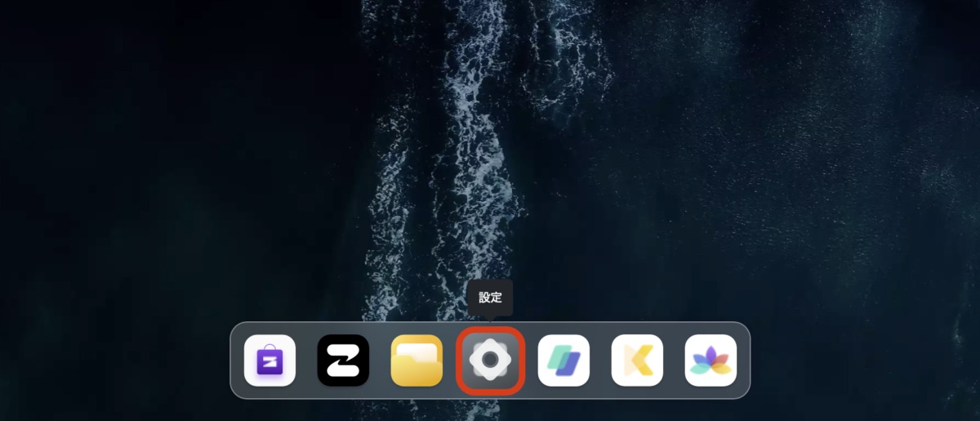Click the dock's left edge beside store icon
This screenshot has width=980, height=421.
[x=237, y=361]
